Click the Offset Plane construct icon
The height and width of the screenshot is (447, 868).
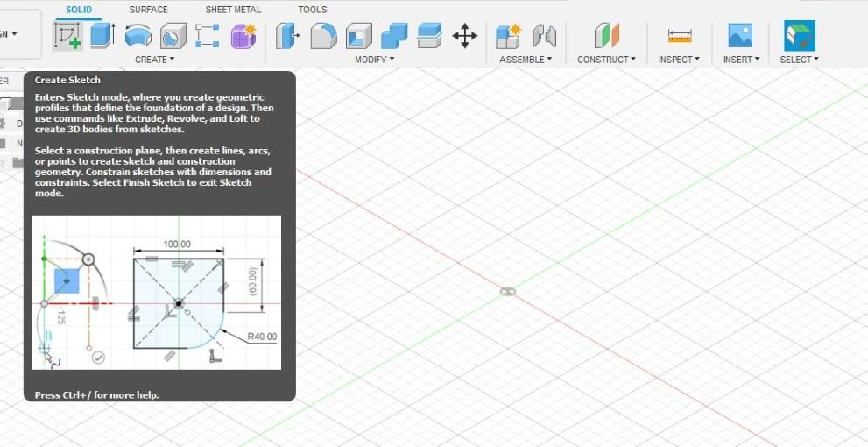pos(607,36)
